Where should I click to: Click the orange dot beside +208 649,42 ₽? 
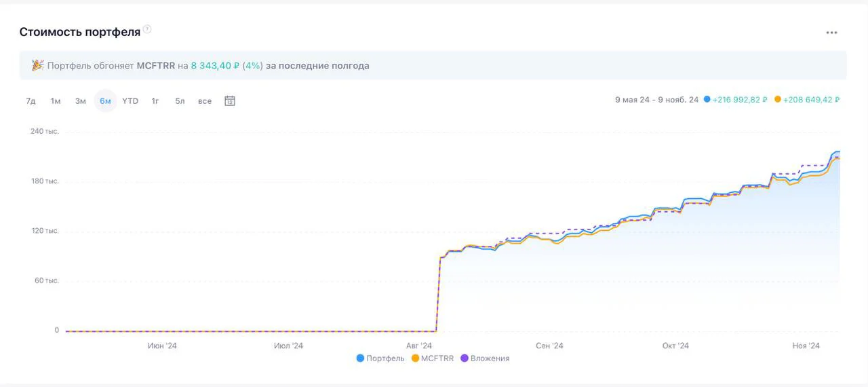point(777,100)
